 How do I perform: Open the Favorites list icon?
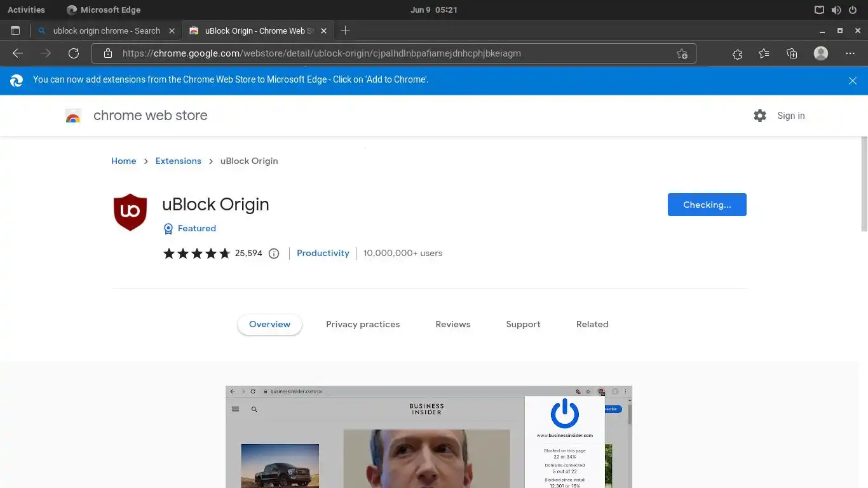(x=764, y=53)
